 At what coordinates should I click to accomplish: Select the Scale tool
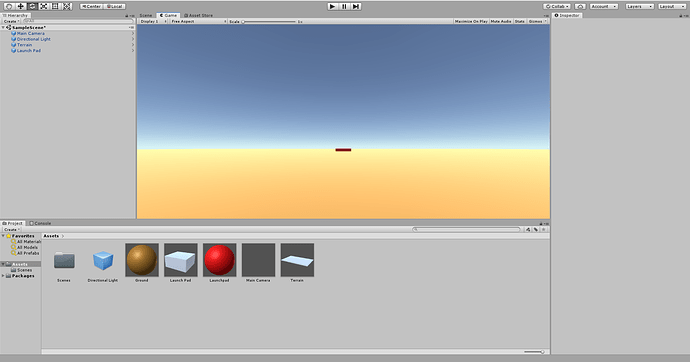[x=44, y=6]
